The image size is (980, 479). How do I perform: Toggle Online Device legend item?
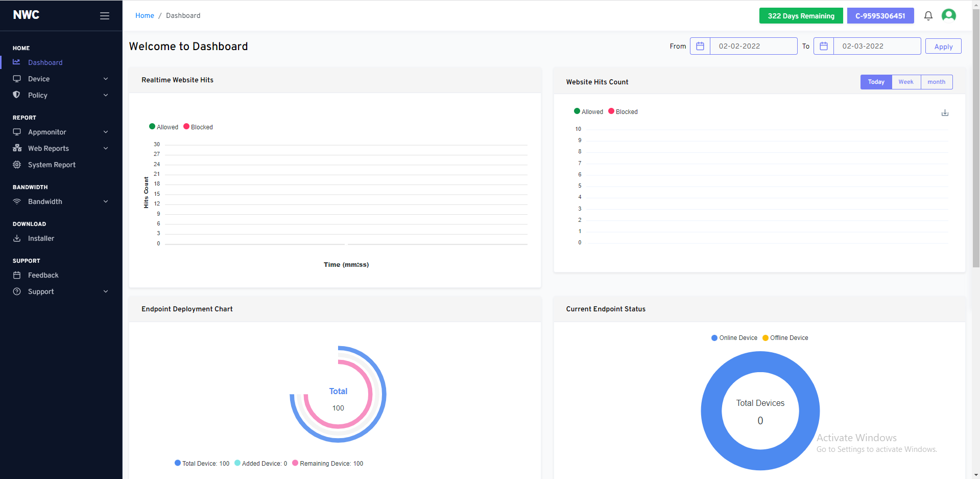[734, 338]
